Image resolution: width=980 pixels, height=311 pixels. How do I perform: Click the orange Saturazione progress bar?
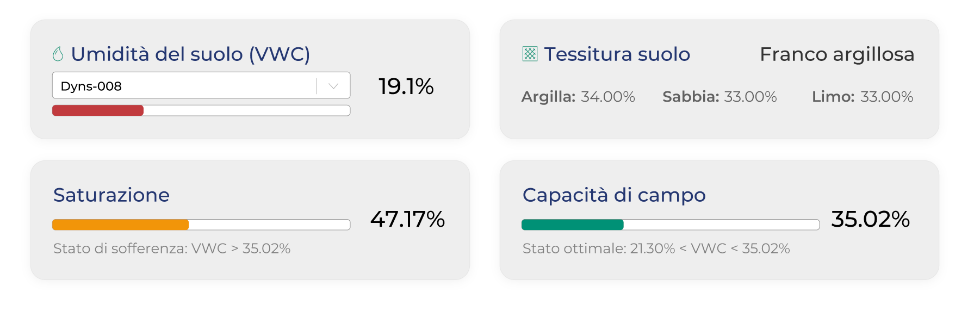(120, 225)
